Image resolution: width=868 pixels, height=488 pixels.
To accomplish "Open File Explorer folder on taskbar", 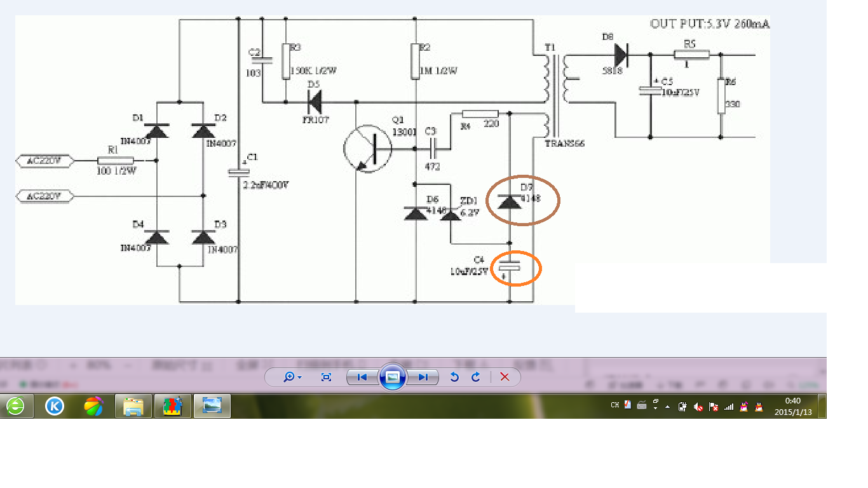I will coord(133,405).
